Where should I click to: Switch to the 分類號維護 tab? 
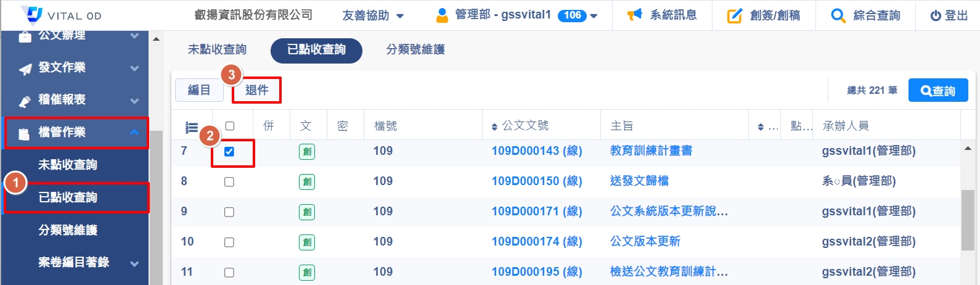tap(415, 50)
